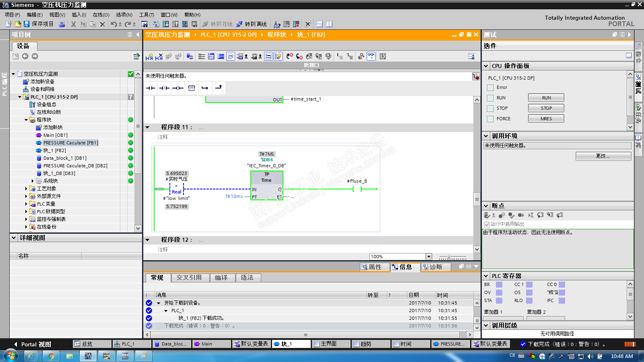
Task: Click the 更改... button
Action: click(603, 156)
